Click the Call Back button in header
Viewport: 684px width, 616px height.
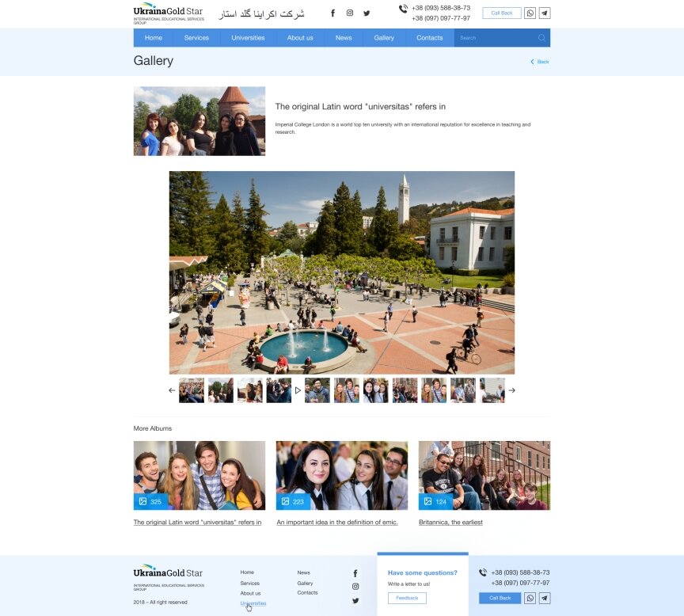[x=502, y=13]
